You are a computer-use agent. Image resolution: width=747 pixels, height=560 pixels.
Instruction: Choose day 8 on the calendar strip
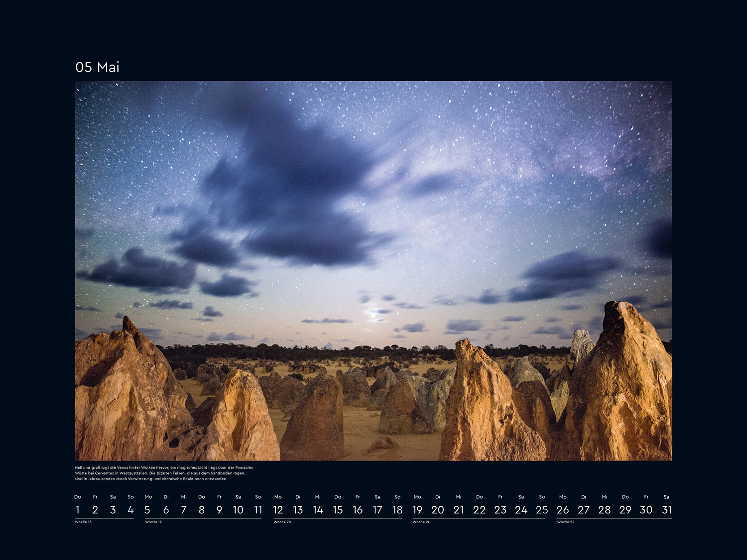(x=201, y=510)
